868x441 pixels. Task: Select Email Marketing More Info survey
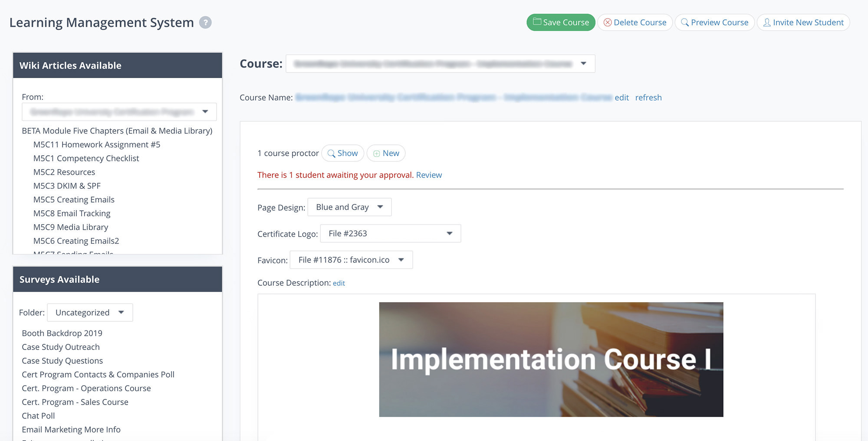point(71,430)
